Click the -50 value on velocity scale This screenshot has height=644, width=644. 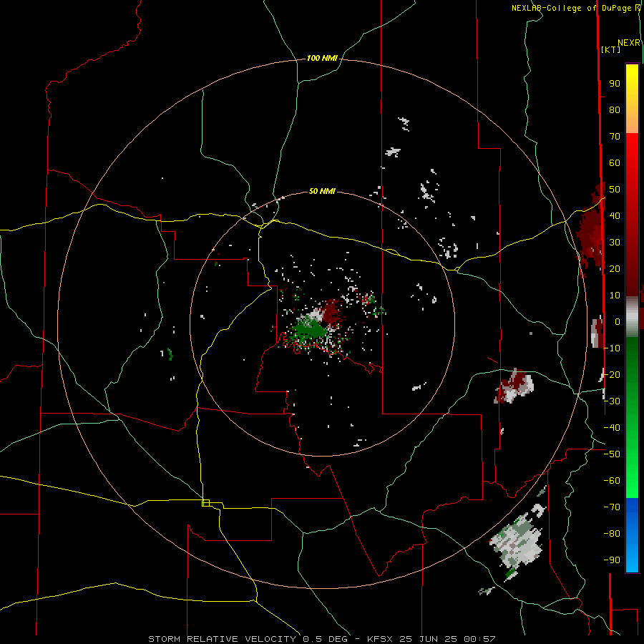[x=612, y=454]
